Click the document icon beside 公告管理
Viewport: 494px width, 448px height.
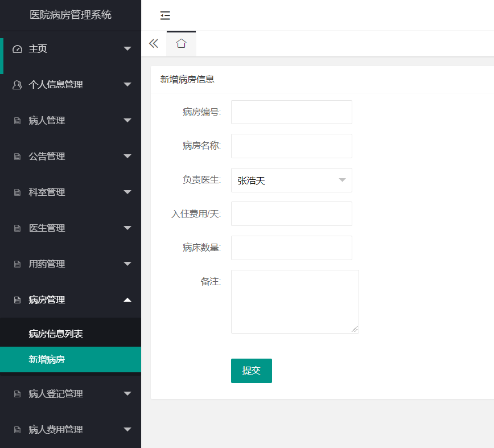(17, 157)
